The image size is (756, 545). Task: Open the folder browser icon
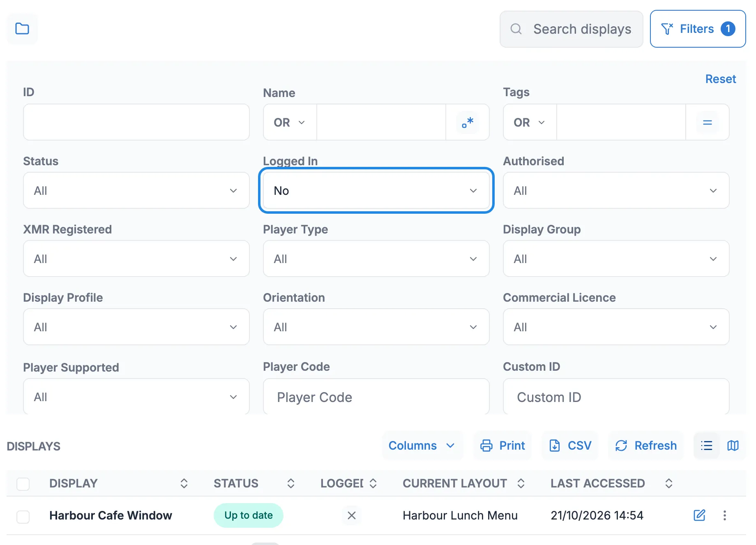click(x=22, y=29)
